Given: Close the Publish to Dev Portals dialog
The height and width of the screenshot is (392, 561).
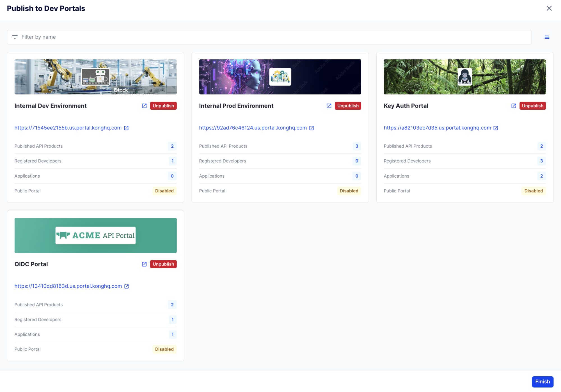Looking at the screenshot, I should pyautogui.click(x=549, y=8).
